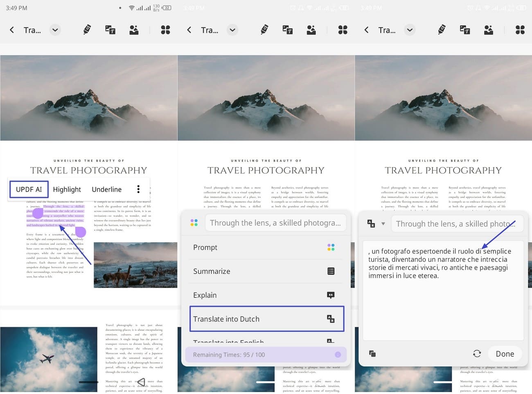
Task: Tap the 'Through the lens' text input field
Action: [x=276, y=223]
